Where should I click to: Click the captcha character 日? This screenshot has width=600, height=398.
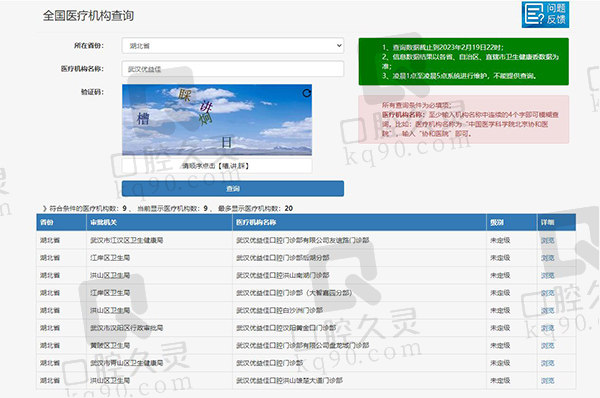coord(227,142)
